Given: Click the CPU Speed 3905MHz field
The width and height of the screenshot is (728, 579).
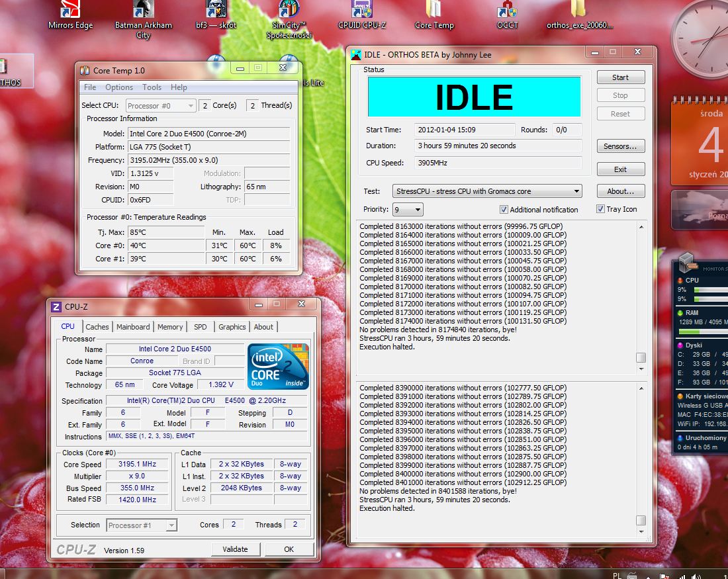Looking at the screenshot, I should pos(498,163).
